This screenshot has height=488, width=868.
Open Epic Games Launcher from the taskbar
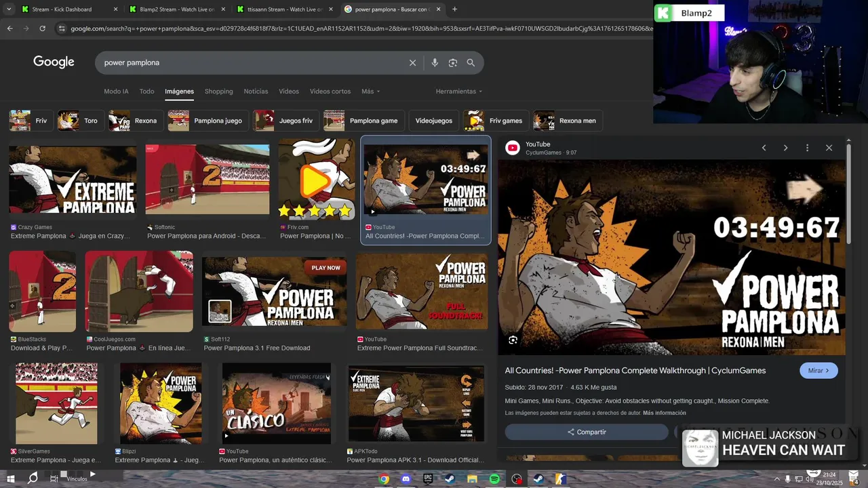pyautogui.click(x=428, y=479)
